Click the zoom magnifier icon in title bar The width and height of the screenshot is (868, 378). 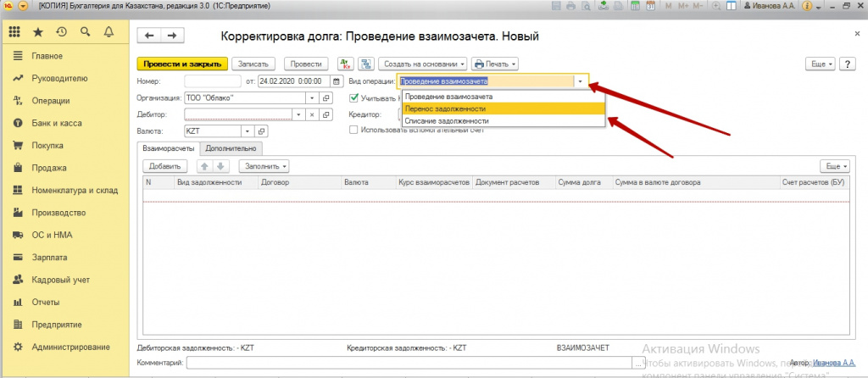tap(716, 6)
